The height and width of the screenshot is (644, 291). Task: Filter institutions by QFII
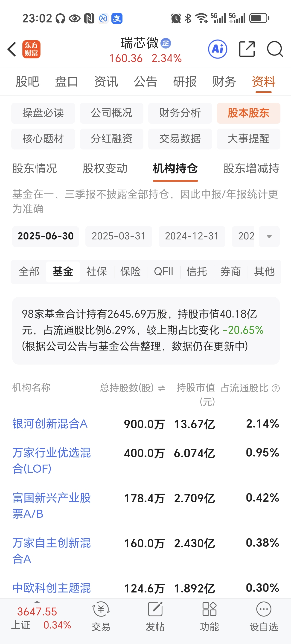tap(164, 271)
